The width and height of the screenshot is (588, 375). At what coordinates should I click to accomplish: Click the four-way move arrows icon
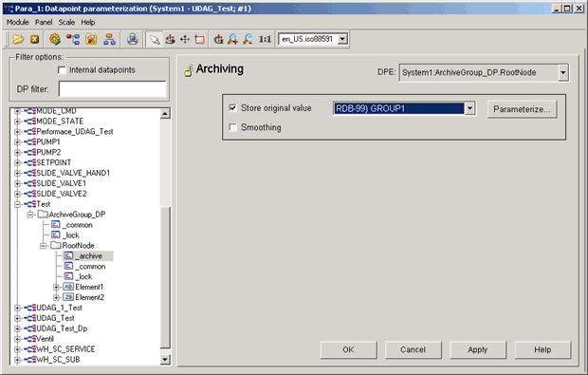pyautogui.click(x=185, y=39)
